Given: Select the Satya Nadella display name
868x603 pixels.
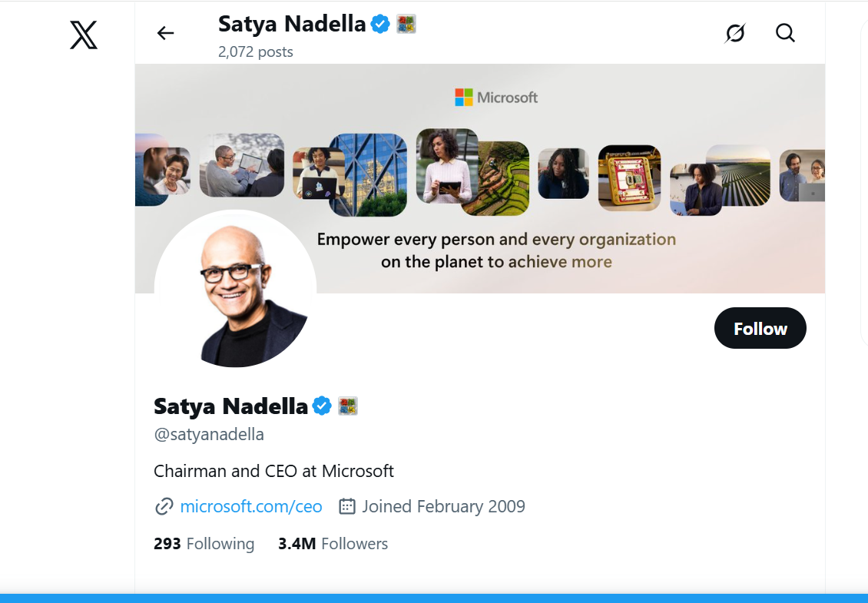Looking at the screenshot, I should coord(230,406).
